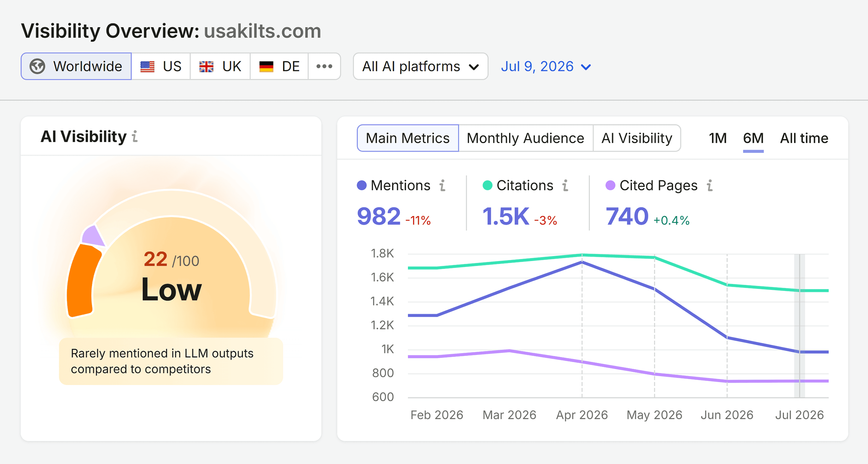Click the Jun 2026 axis label
868x464 pixels.
click(727, 415)
